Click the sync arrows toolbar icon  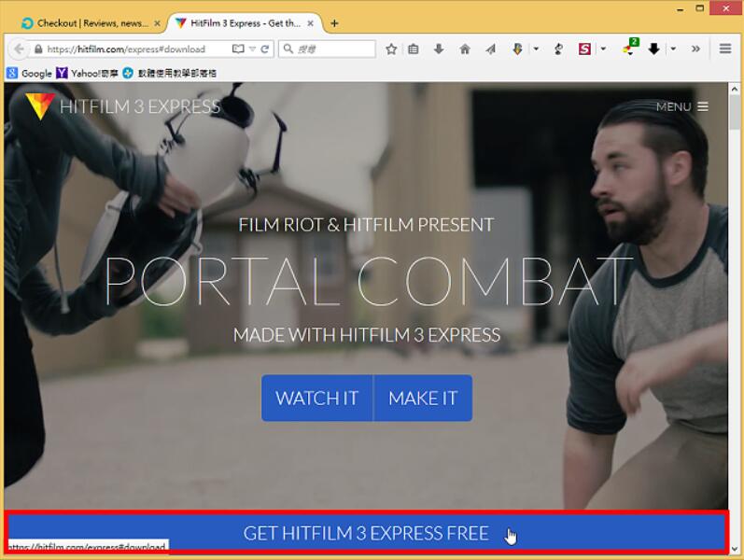(559, 49)
